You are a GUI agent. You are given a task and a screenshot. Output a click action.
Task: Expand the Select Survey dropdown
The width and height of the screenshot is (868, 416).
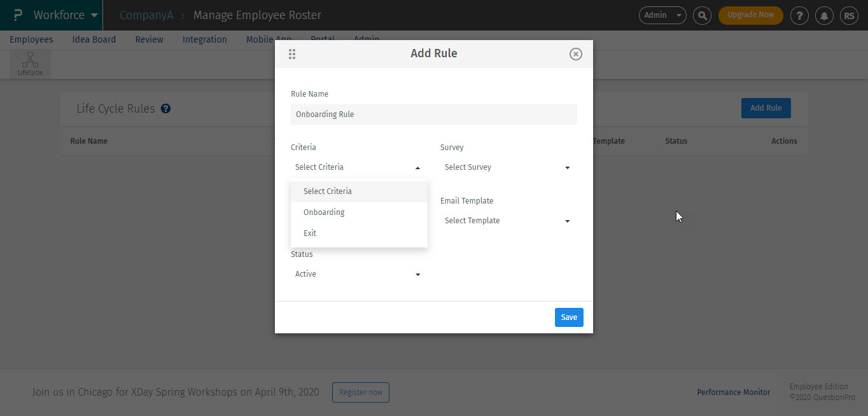click(507, 167)
